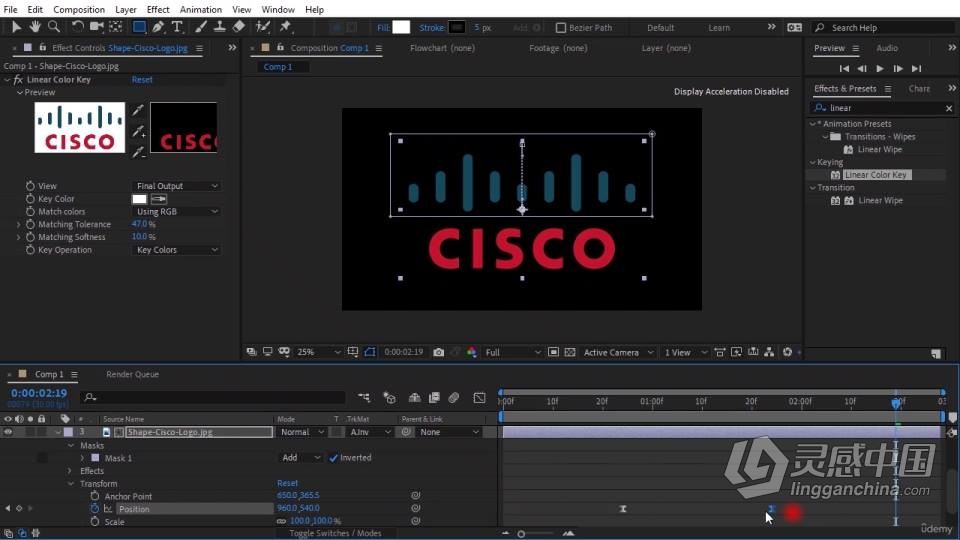
Task: Open the View Final Output dropdown
Action: pos(176,186)
